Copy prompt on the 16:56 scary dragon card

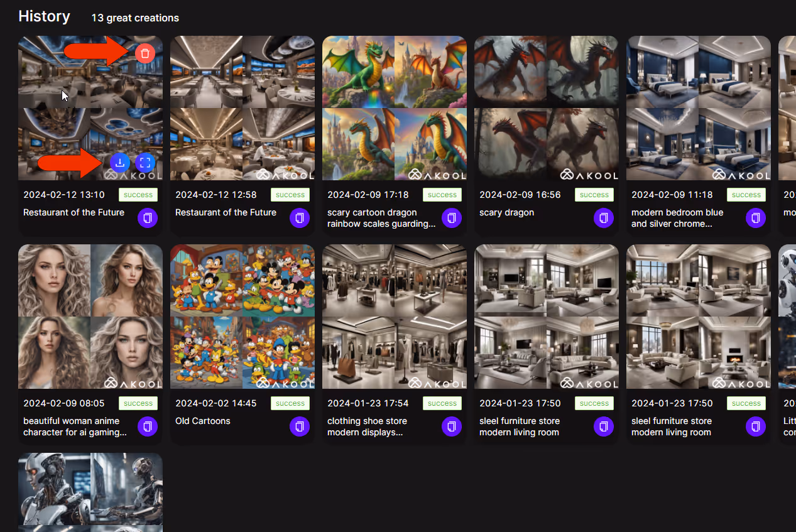(x=604, y=218)
